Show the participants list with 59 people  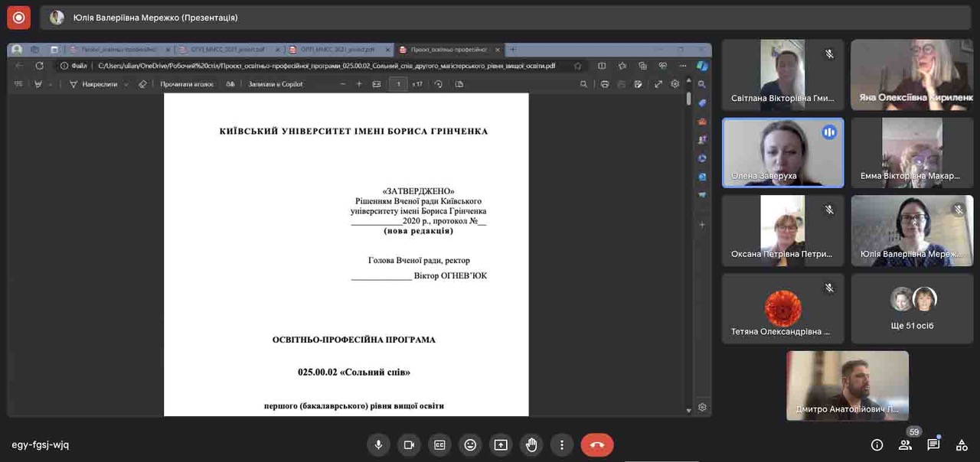906,444
